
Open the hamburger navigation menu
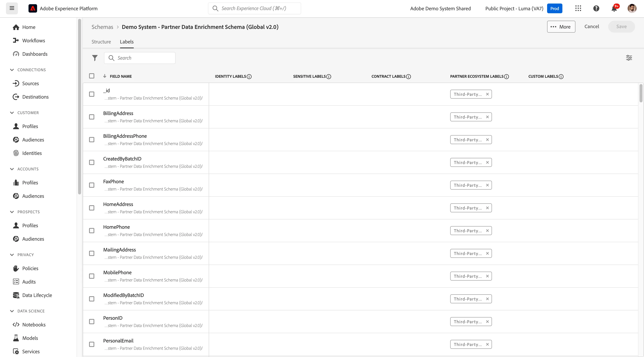tap(12, 8)
